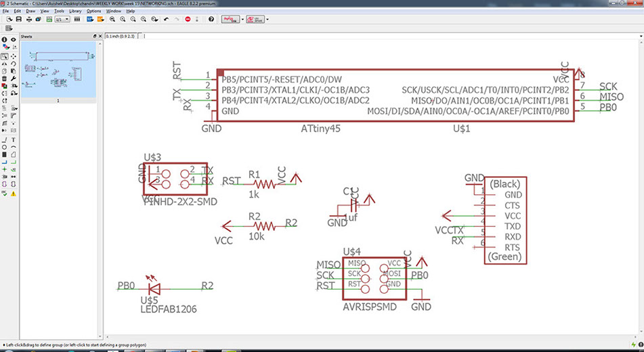644x352 pixels.
Task: Expand the PCB quote button arrow
Action: tap(267, 20)
